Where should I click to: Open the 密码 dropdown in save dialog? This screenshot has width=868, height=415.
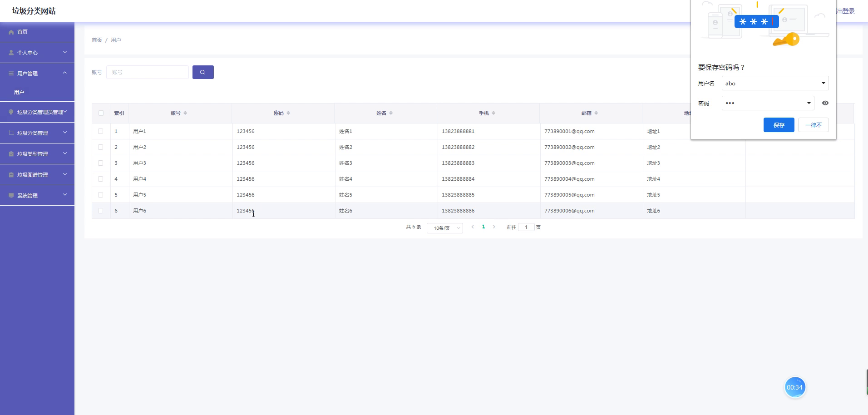(768, 103)
